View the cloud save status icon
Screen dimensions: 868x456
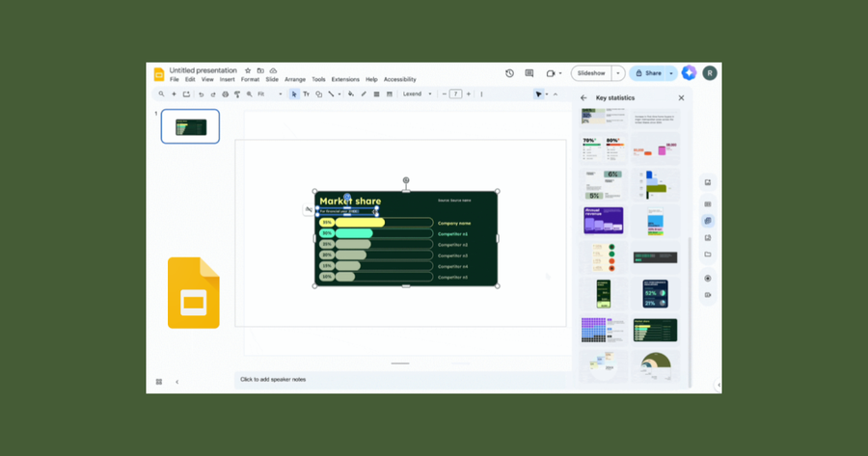click(x=273, y=70)
